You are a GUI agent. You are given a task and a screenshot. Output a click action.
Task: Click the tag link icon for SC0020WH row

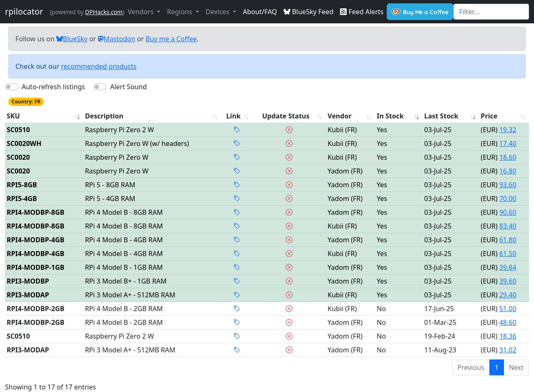point(237,143)
